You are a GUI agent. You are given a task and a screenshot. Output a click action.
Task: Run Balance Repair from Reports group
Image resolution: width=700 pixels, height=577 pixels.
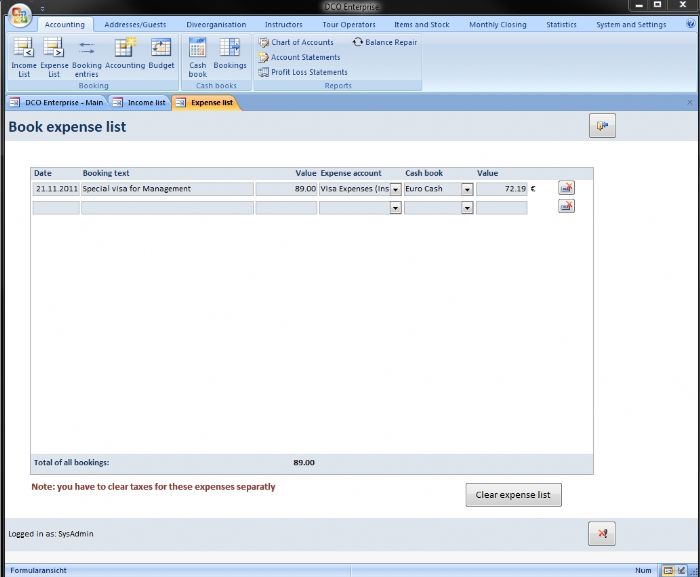pyautogui.click(x=384, y=42)
